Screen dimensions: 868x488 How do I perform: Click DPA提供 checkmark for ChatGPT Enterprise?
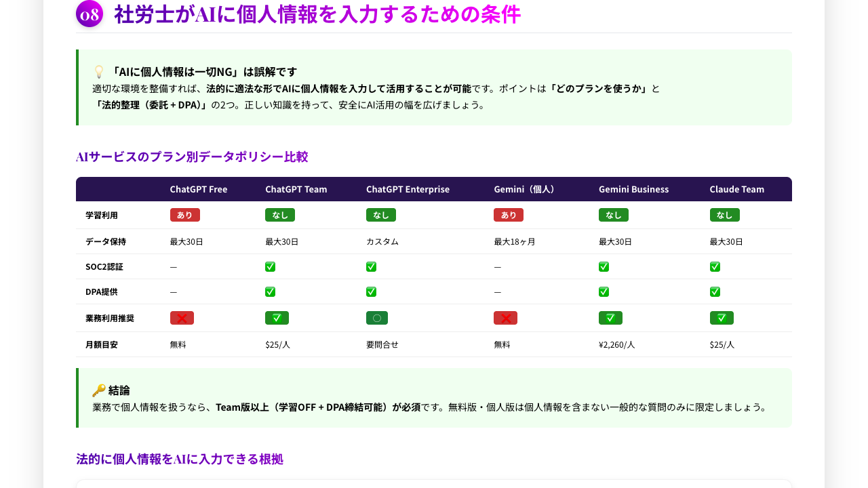pos(372,292)
